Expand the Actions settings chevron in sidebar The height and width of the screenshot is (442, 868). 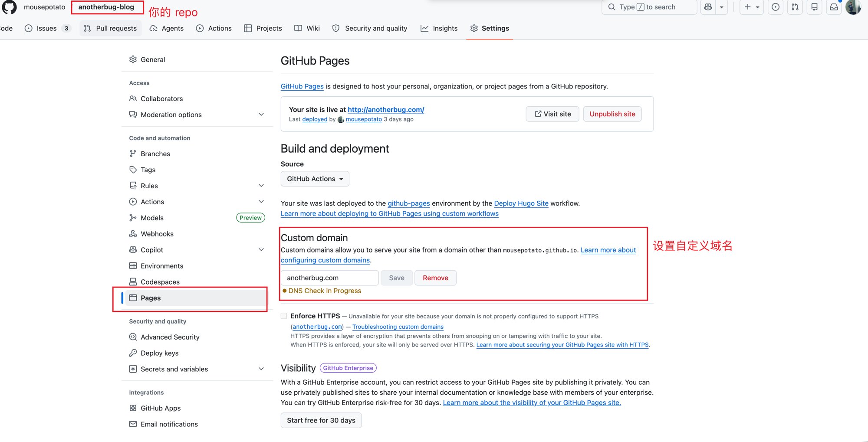pos(261,202)
